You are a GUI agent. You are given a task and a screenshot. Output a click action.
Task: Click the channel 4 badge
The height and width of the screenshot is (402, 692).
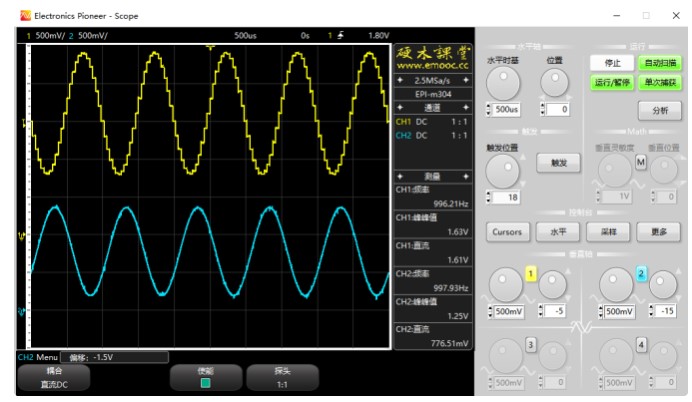point(641,345)
